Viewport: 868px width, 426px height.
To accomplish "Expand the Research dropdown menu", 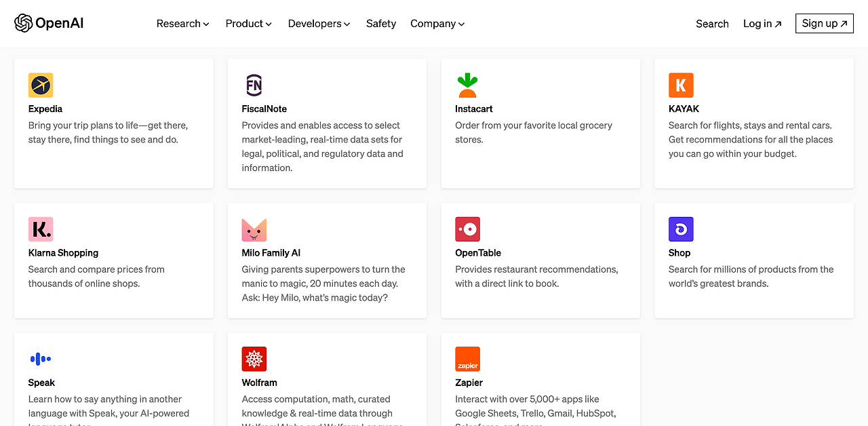I will (182, 23).
